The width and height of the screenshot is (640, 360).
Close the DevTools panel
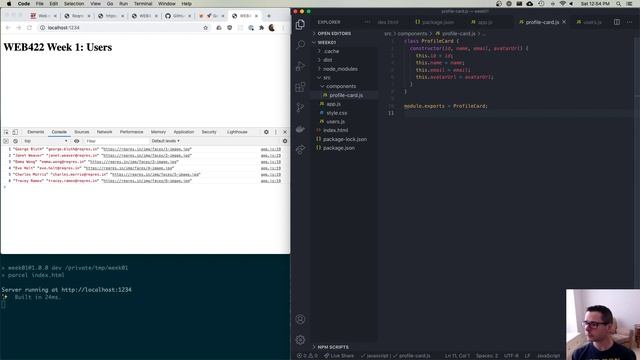[285, 132]
